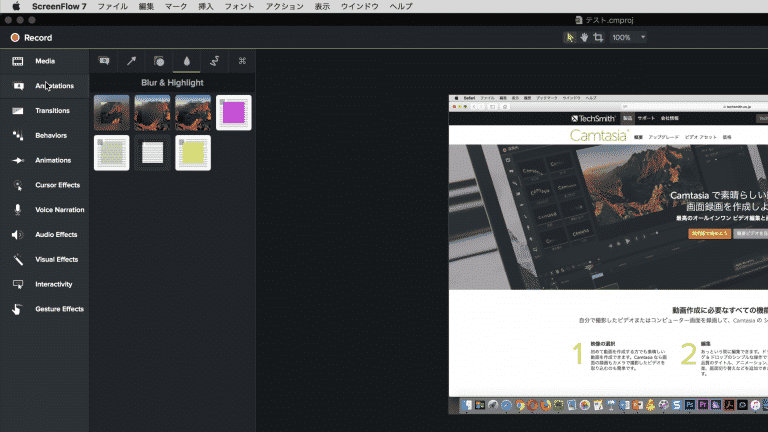The height and width of the screenshot is (432, 768).
Task: Pick the middle mountain preset thumbnail
Action: click(152, 113)
